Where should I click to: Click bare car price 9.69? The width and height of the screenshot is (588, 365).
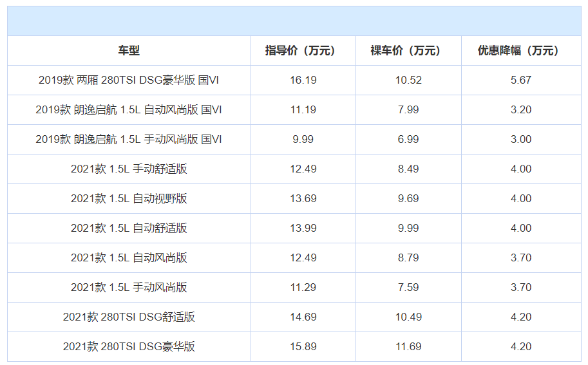pos(408,199)
